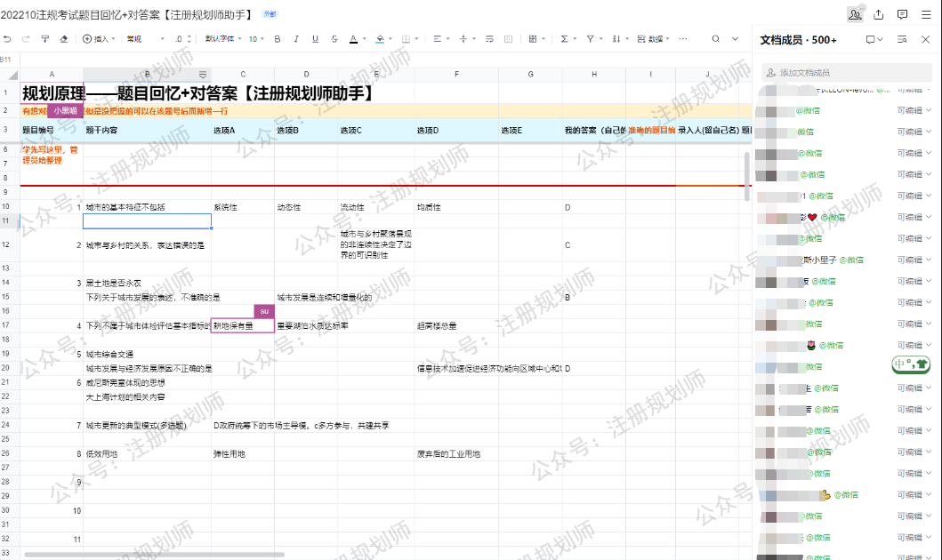Screen dimensions: 942x560
Task: Toggle underline formatting
Action: coord(316,39)
